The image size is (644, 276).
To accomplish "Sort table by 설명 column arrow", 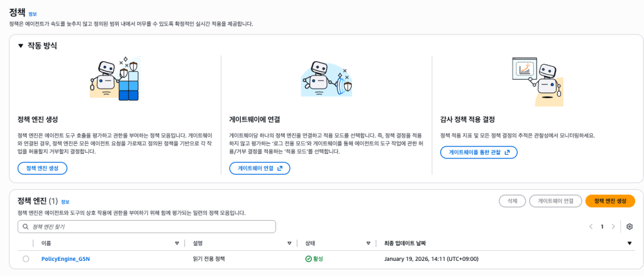I will pyautogui.click(x=289, y=243).
